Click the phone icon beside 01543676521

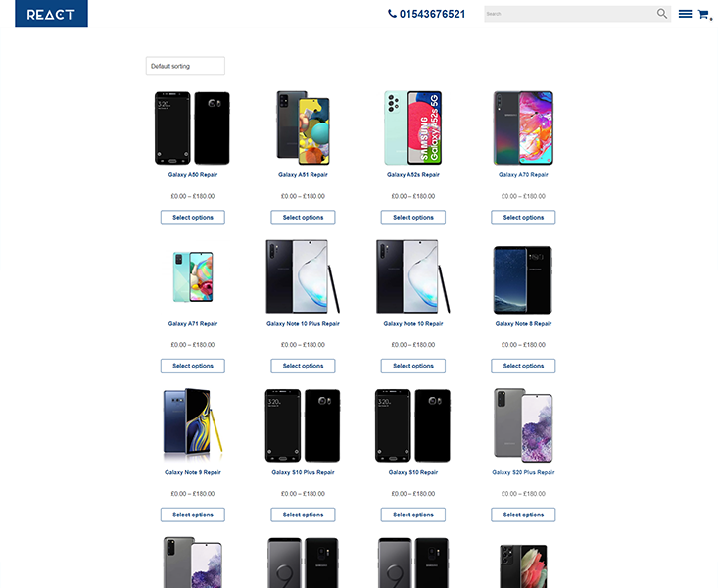pyautogui.click(x=392, y=14)
